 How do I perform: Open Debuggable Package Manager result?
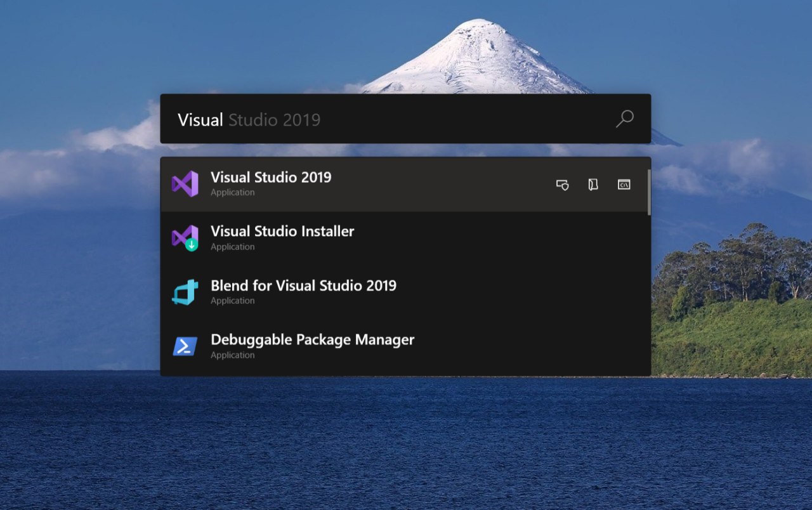click(x=403, y=346)
